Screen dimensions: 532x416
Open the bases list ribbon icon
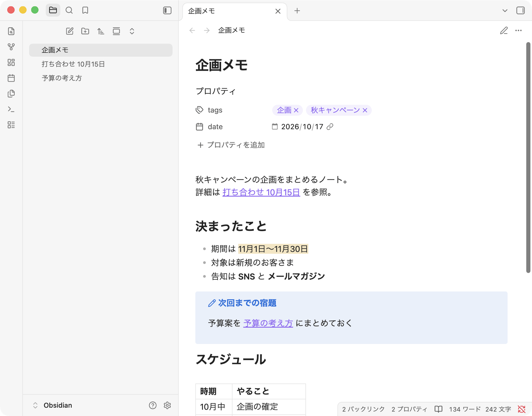[11, 125]
